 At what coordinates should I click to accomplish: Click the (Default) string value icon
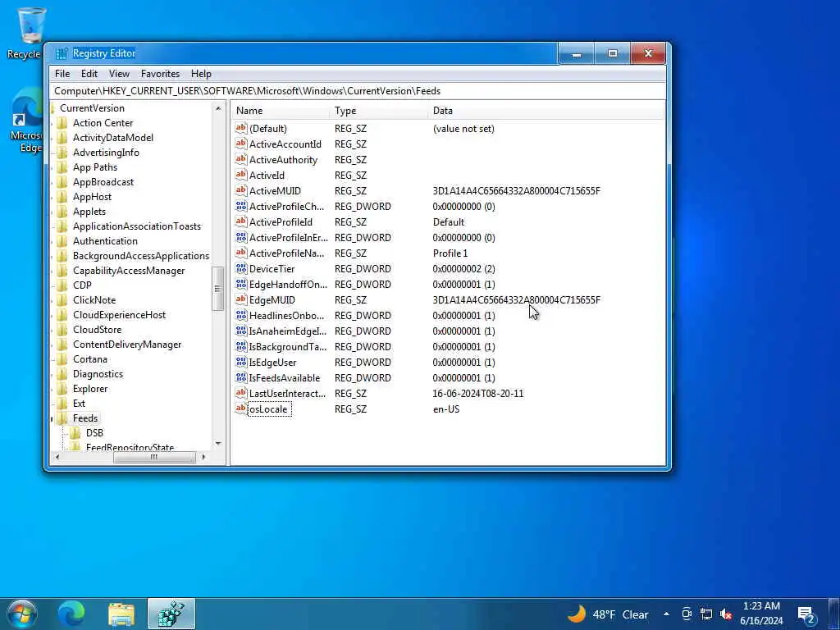241,129
